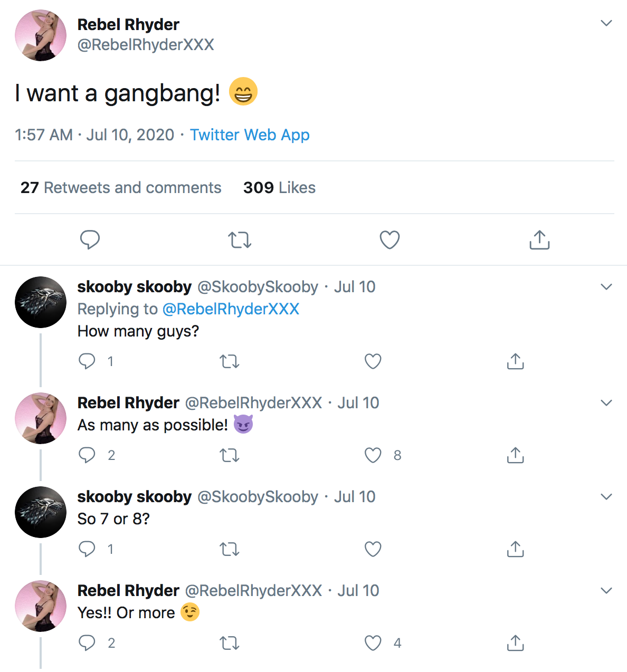View the 27 Retweets and comments
Screen dimensions: 627x672
tap(121, 188)
